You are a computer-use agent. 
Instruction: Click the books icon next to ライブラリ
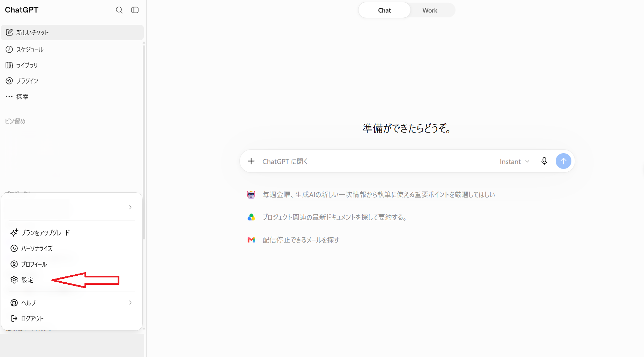click(9, 65)
